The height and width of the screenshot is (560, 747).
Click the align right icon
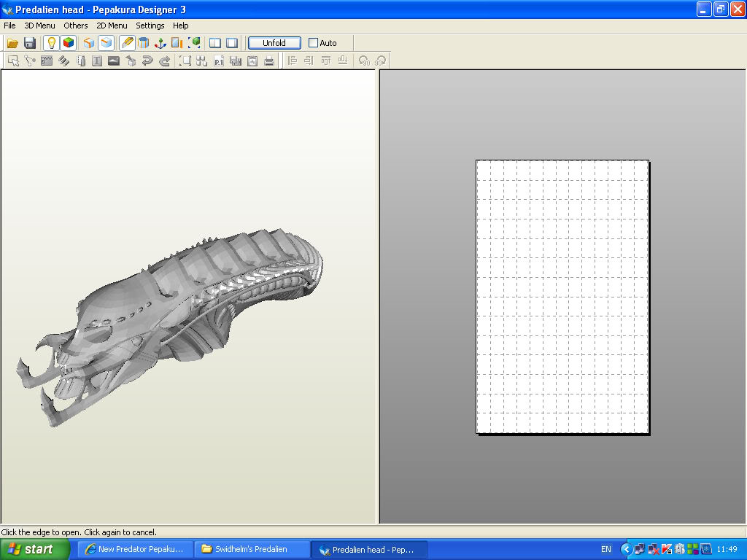[x=309, y=61]
